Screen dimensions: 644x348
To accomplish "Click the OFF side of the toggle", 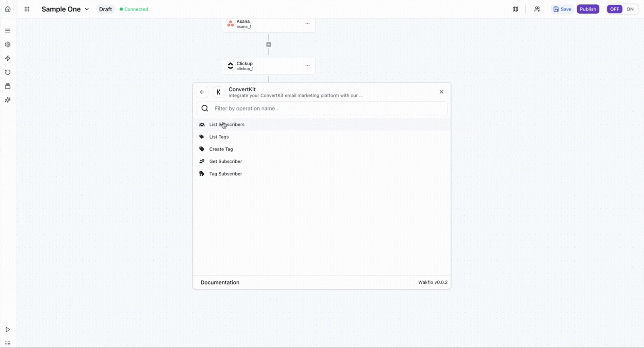I will 614,9.
